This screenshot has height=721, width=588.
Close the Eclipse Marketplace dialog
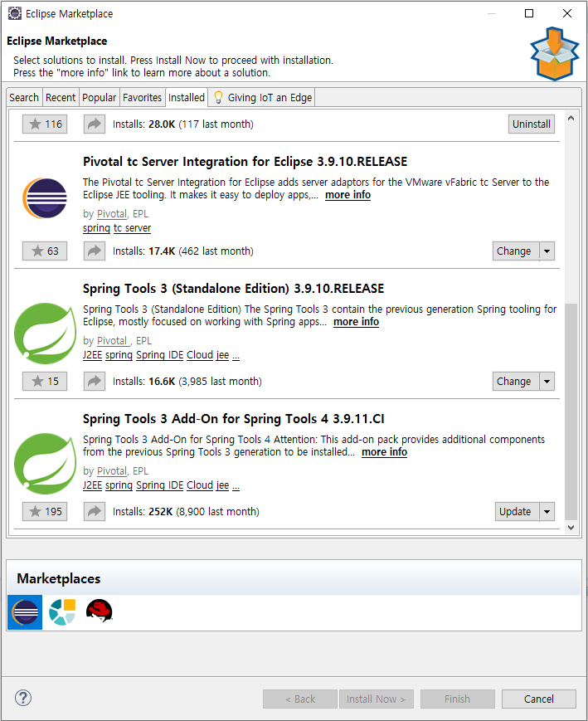(567, 13)
